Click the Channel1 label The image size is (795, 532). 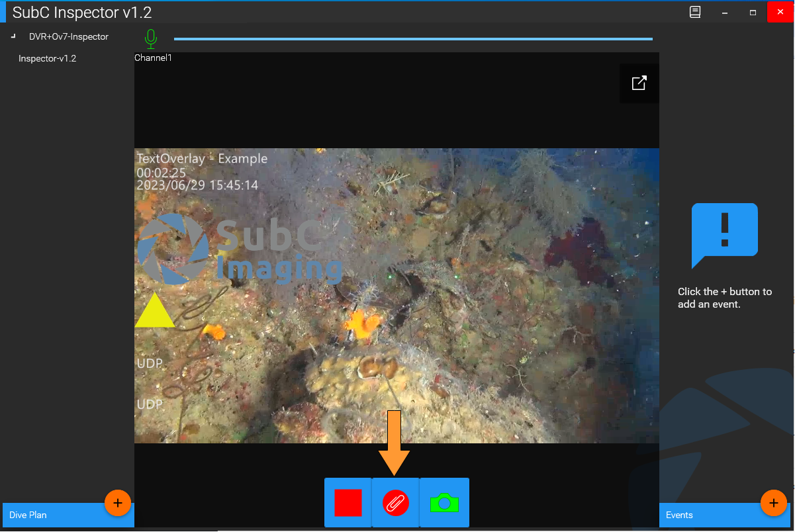(x=153, y=58)
